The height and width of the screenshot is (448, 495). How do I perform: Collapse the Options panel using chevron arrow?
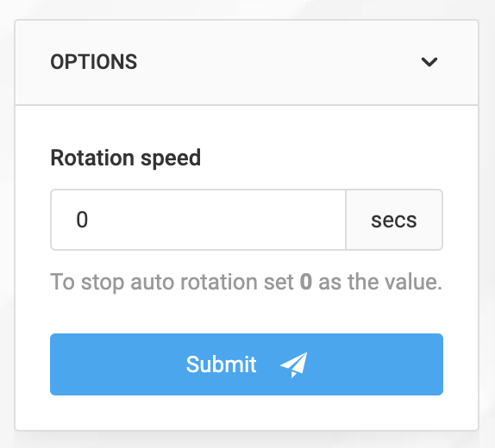(x=429, y=62)
